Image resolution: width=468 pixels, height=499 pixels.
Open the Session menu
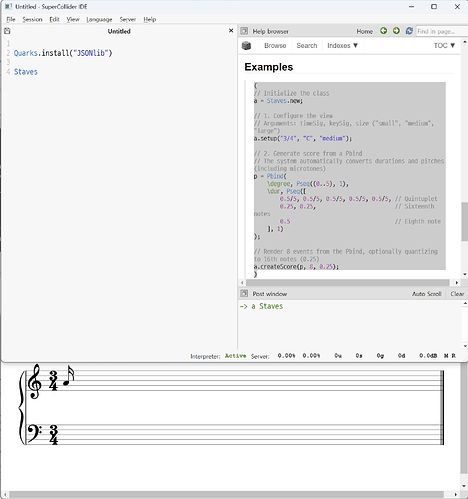[x=32, y=19]
